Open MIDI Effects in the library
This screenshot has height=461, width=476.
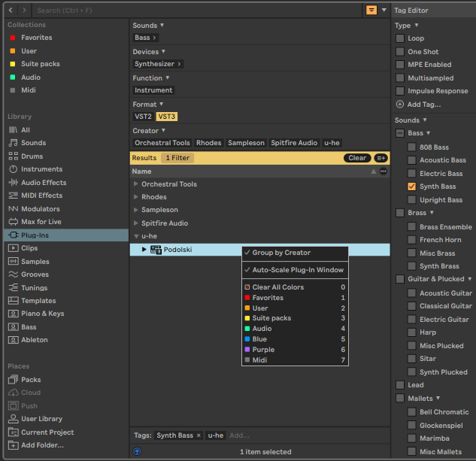(41, 196)
